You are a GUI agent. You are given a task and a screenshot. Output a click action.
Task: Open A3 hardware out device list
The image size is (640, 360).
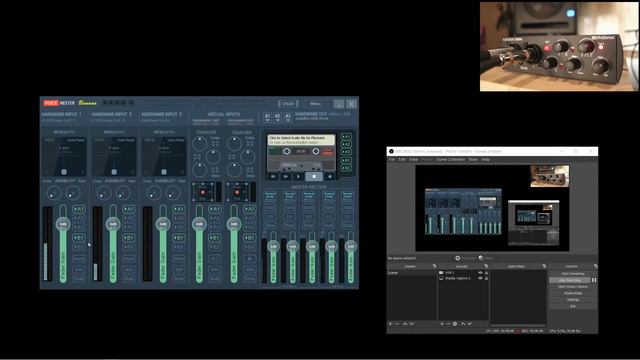(x=288, y=118)
